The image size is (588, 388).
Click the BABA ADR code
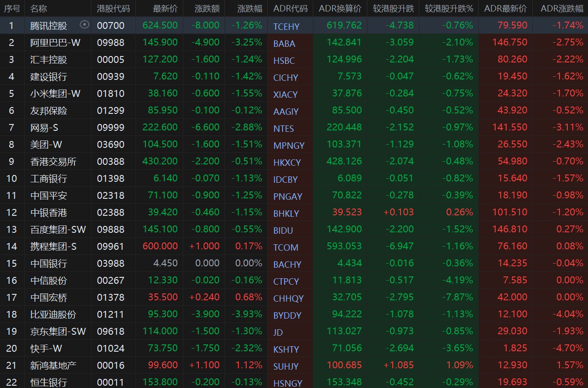pyautogui.click(x=284, y=44)
